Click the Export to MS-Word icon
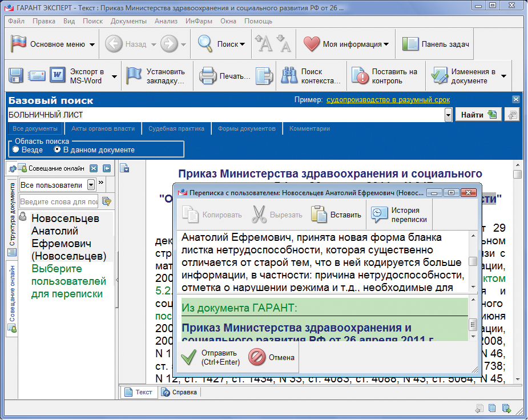Viewport: 528px width, 420px height. coord(58,76)
